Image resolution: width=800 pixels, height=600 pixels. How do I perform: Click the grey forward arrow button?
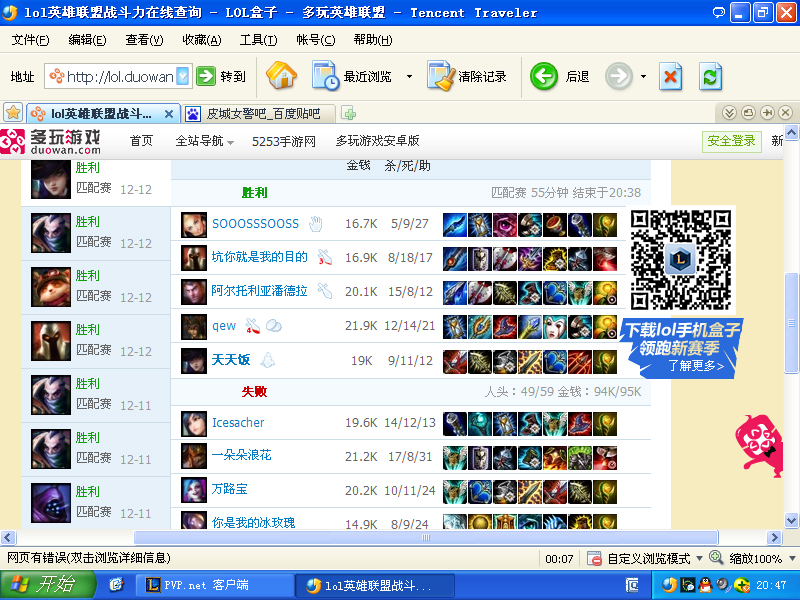(x=618, y=77)
